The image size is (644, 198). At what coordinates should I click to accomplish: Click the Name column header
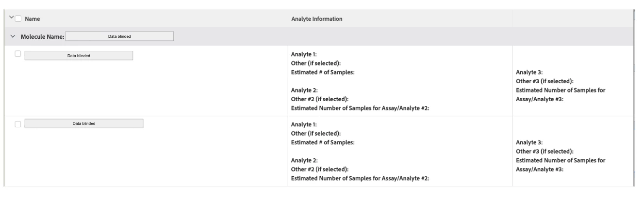[x=32, y=19]
